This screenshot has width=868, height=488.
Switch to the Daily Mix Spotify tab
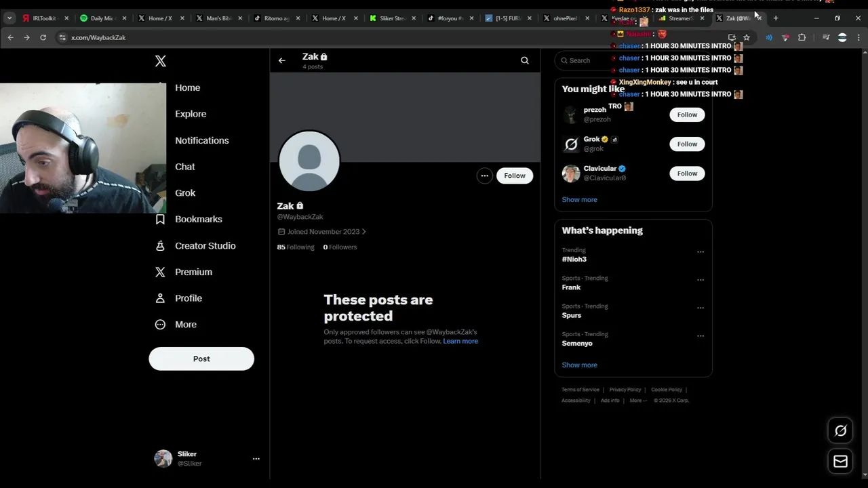pyautogui.click(x=102, y=18)
